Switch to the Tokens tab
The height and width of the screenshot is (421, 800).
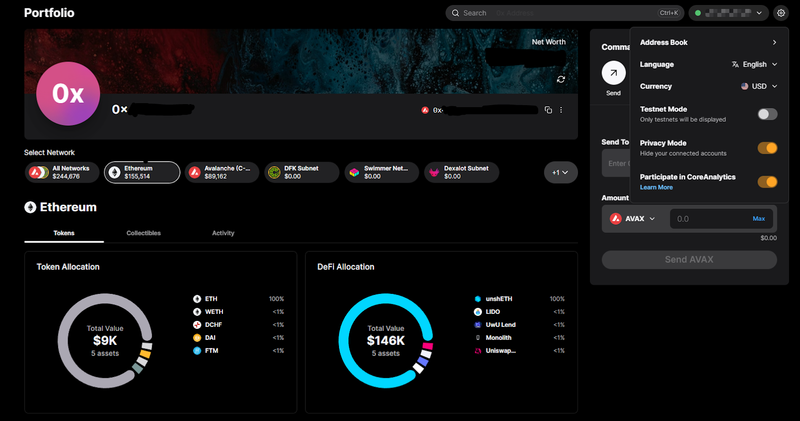tap(64, 233)
